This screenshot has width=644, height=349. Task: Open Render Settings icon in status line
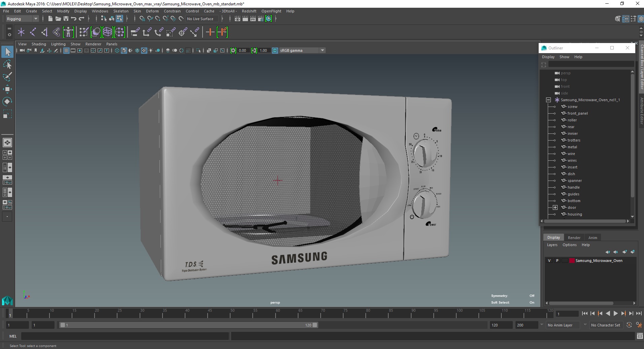click(x=261, y=19)
